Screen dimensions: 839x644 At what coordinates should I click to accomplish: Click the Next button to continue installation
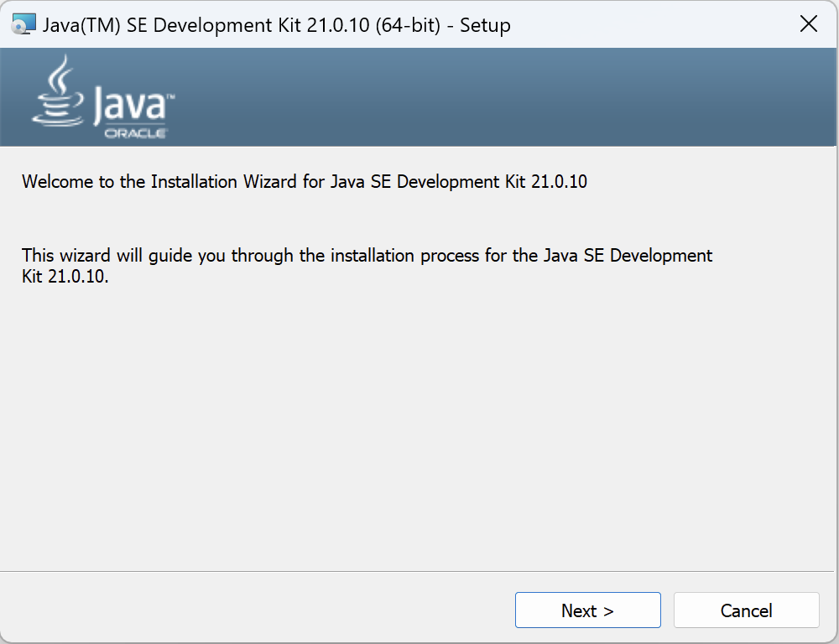tap(587, 610)
